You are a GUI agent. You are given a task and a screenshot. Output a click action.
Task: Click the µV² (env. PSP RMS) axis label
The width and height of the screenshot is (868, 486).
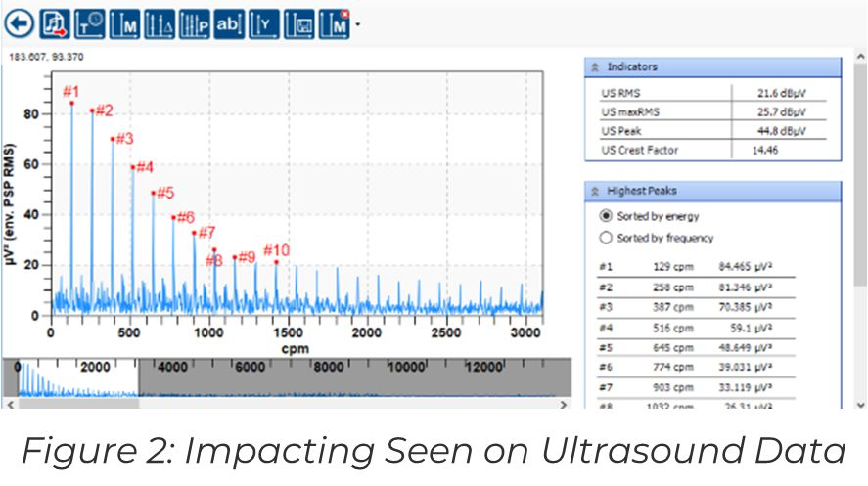[10, 204]
